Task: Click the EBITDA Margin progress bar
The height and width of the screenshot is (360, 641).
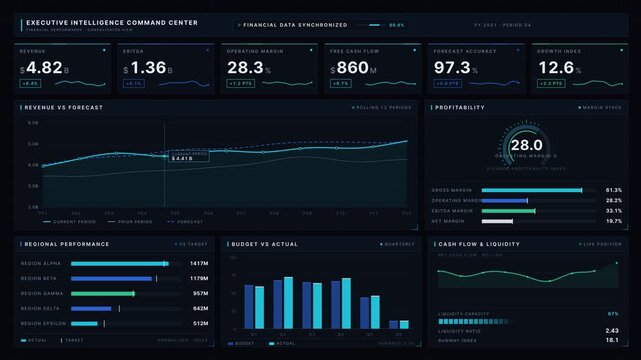Action: click(x=539, y=211)
